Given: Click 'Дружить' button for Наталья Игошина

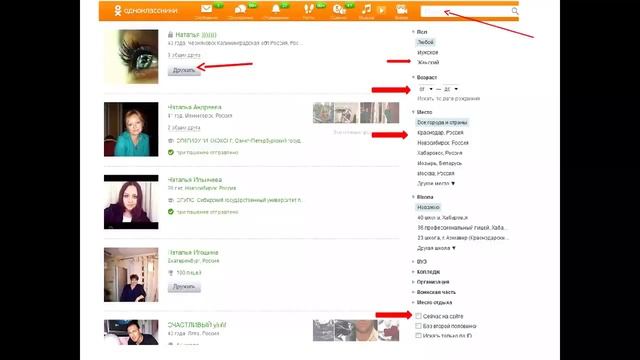Looking at the screenshot, I should pyautogui.click(x=184, y=287).
